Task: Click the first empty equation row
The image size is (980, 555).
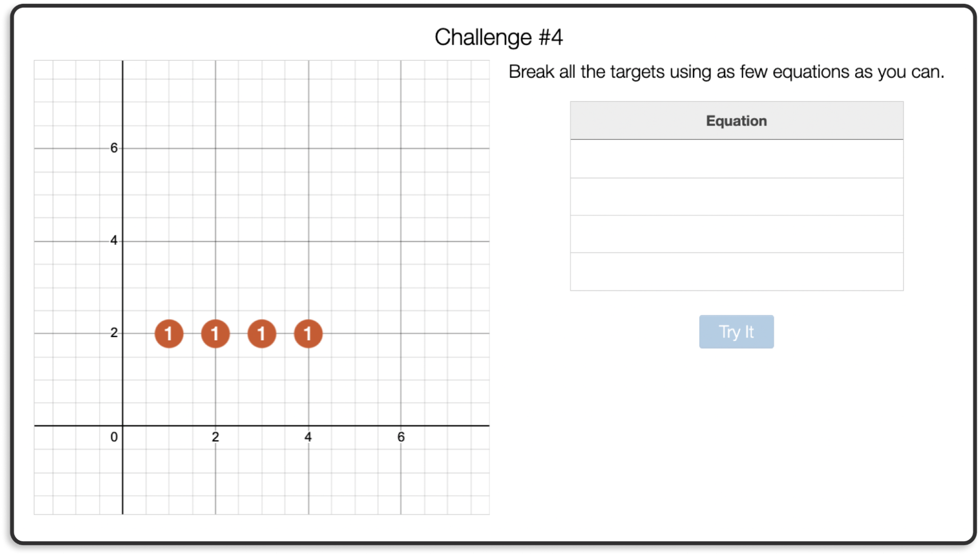Action: pyautogui.click(x=736, y=159)
